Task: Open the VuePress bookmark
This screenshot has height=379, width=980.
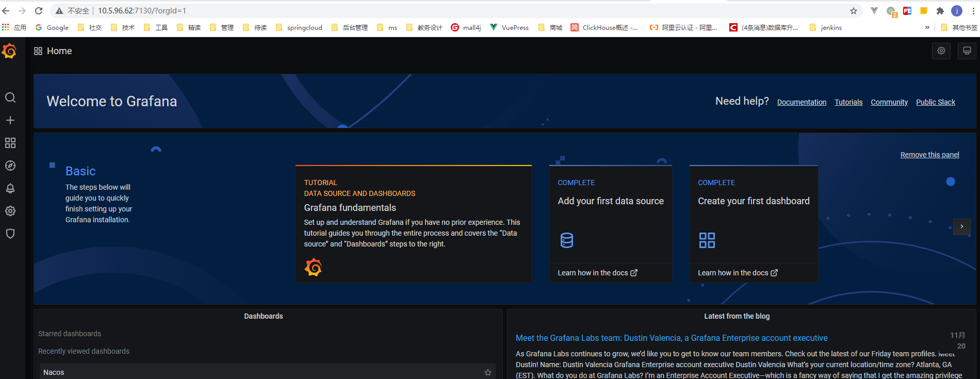Action: [x=510, y=27]
